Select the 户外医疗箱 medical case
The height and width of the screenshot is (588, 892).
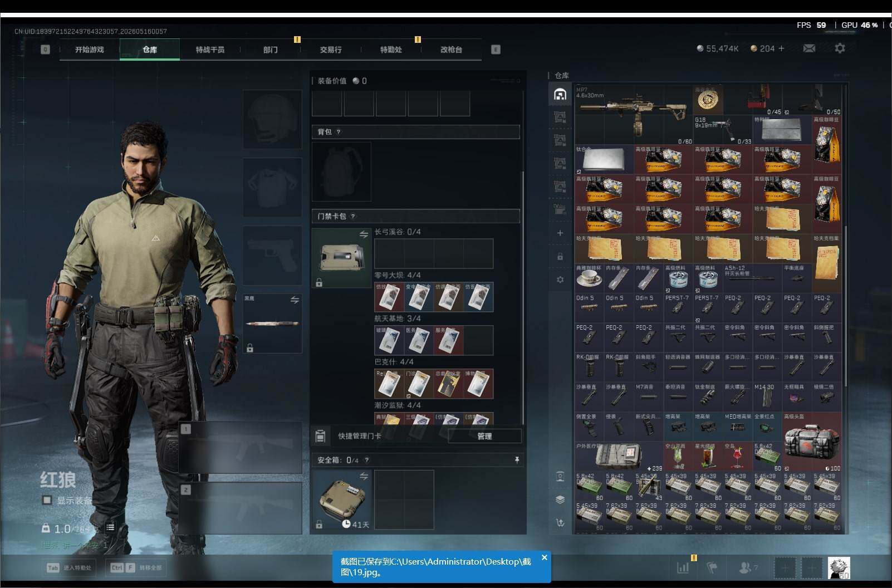pyautogui.click(x=619, y=457)
